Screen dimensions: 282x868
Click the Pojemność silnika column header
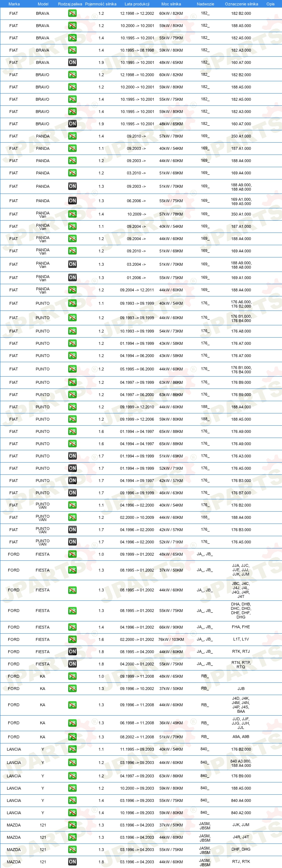[101, 4]
